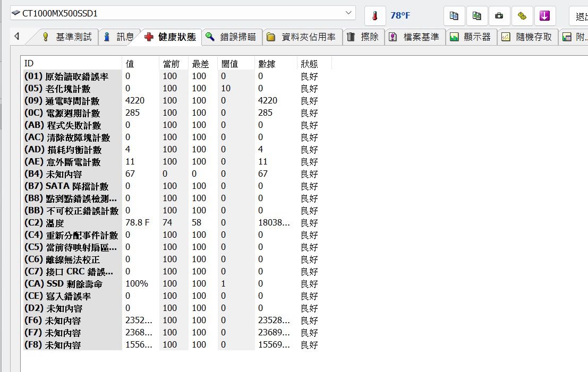Click the thermometer temperature icon

[x=375, y=16]
